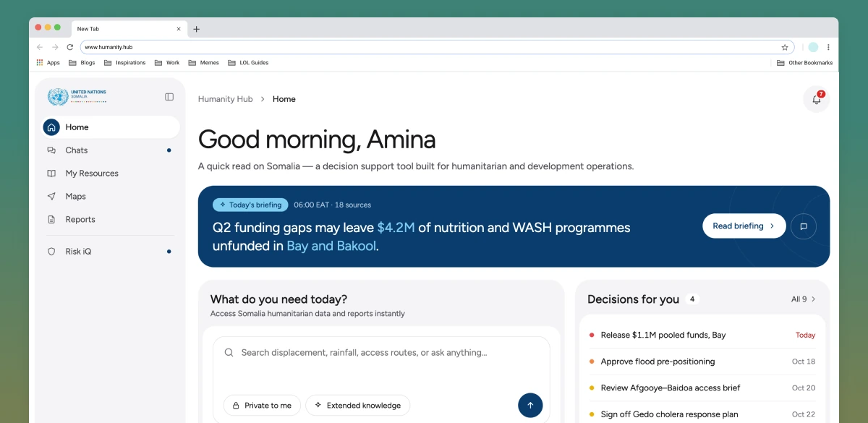Click the search magnifier icon in query box
The image size is (868, 423).
(x=229, y=353)
